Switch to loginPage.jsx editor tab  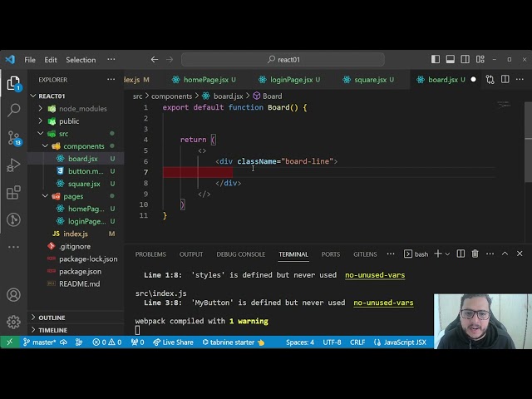[292, 80]
